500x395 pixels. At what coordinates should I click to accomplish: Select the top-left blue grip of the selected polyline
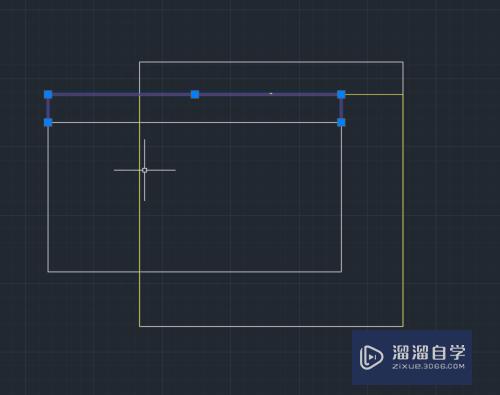pyautogui.click(x=48, y=95)
